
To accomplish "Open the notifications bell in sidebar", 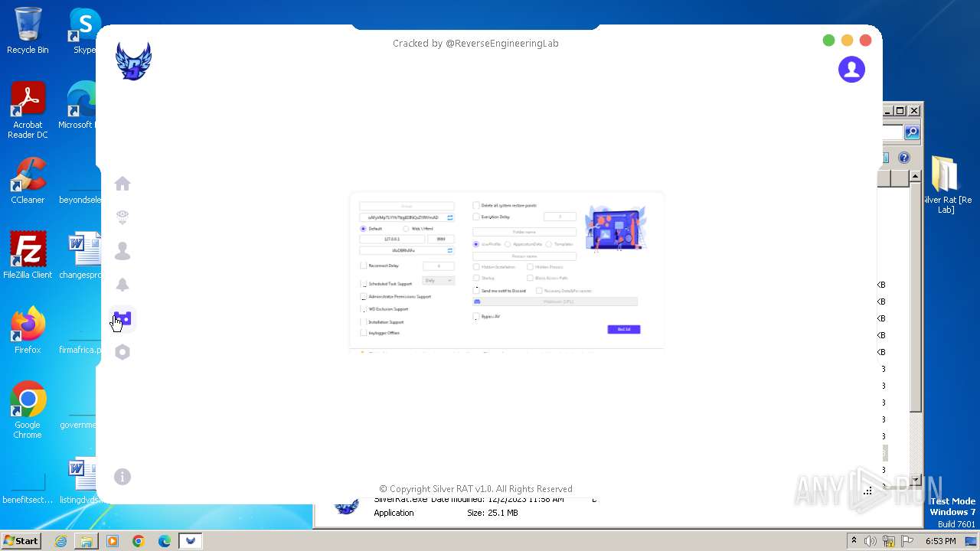I will pos(122,285).
